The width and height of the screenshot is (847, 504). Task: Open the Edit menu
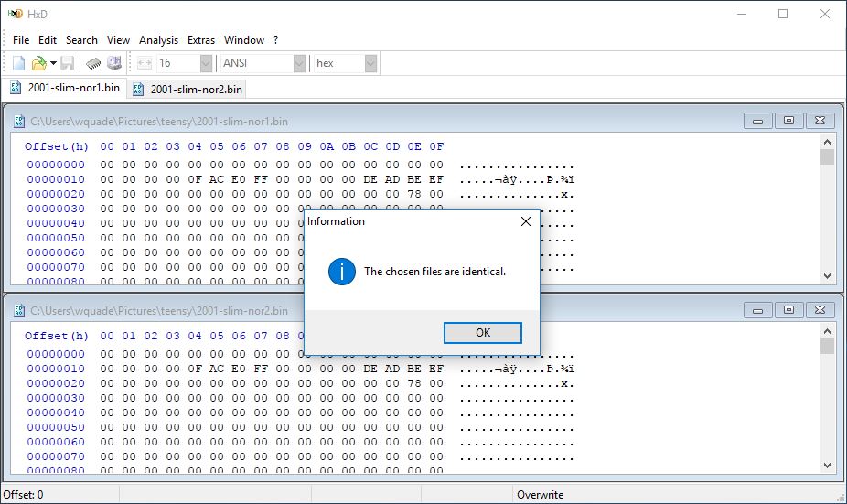click(47, 40)
